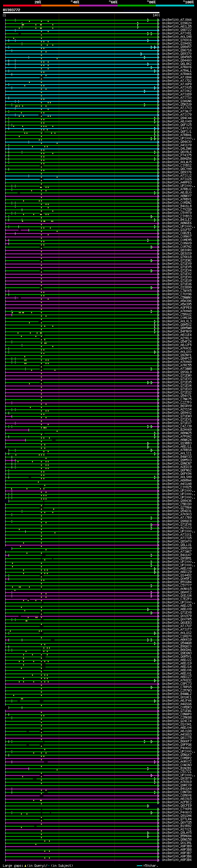The height and width of the screenshot is (868, 197).
Task: Click the red ~20% identity legend bar
Action: pos(22,6)
